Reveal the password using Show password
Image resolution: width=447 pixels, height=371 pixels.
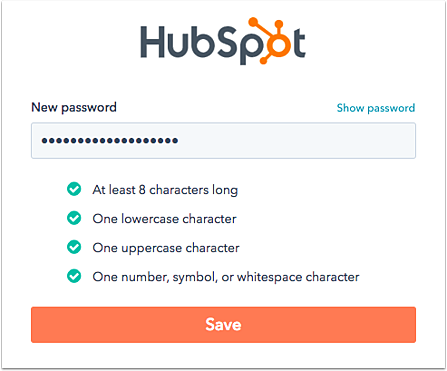point(376,108)
